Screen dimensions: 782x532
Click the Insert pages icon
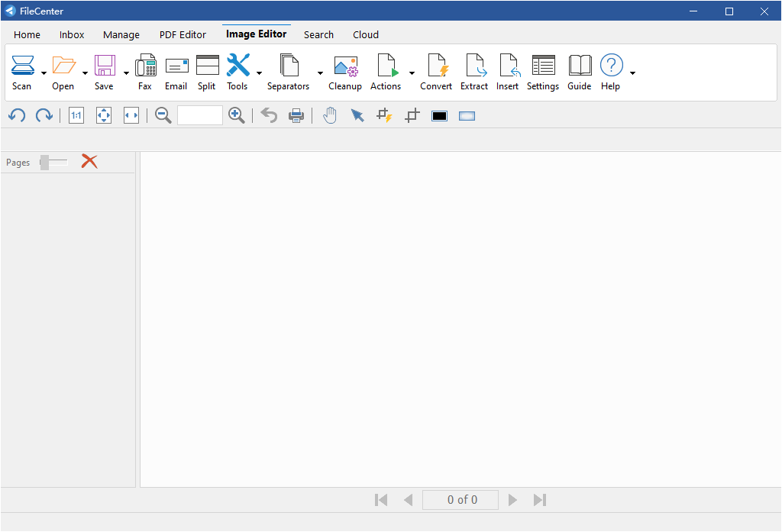click(x=509, y=66)
